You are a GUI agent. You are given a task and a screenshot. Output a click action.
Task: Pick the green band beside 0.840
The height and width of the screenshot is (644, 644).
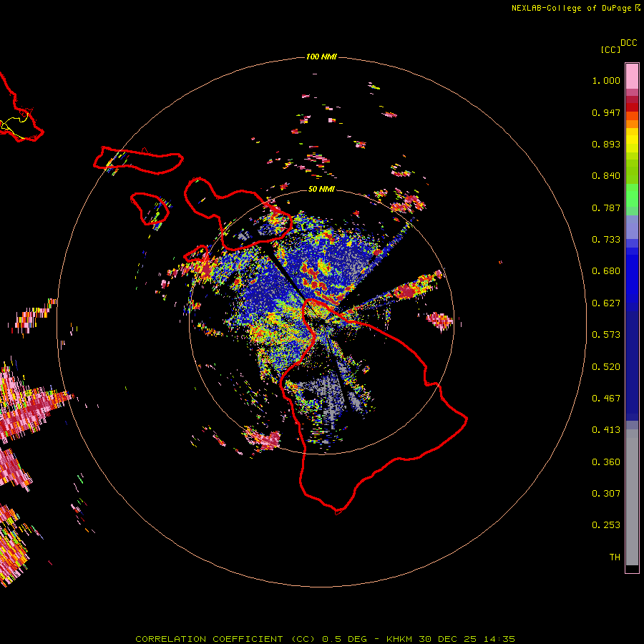(632, 176)
